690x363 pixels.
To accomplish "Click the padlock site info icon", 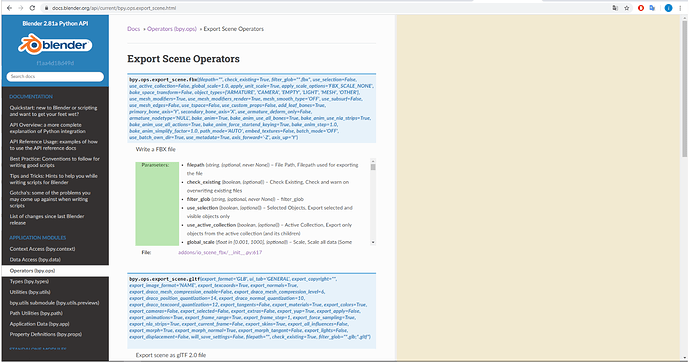I will coord(46,8).
